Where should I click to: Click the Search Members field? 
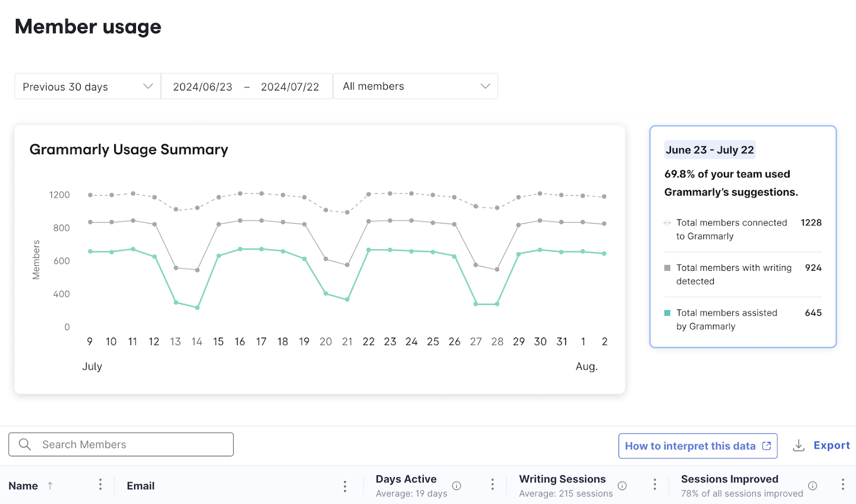coord(121,445)
